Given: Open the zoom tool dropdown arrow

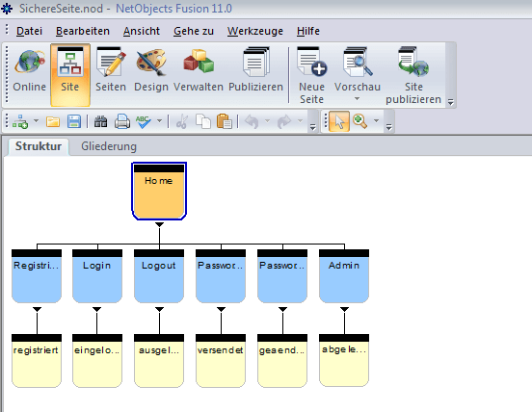Looking at the screenshot, I should point(376,121).
